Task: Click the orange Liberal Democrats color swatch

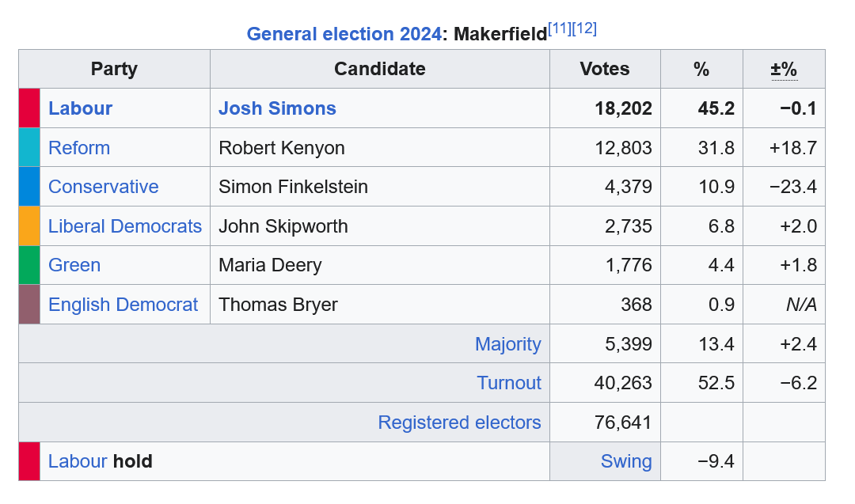Action: [29, 225]
